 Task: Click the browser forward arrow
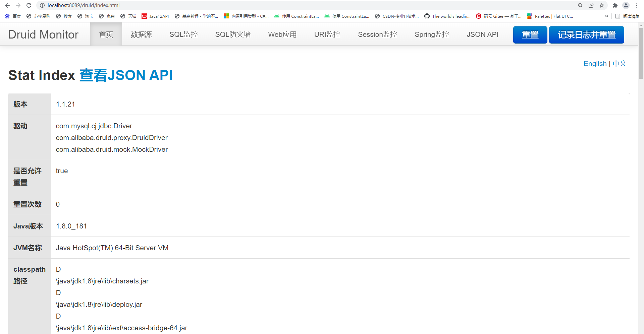18,5
